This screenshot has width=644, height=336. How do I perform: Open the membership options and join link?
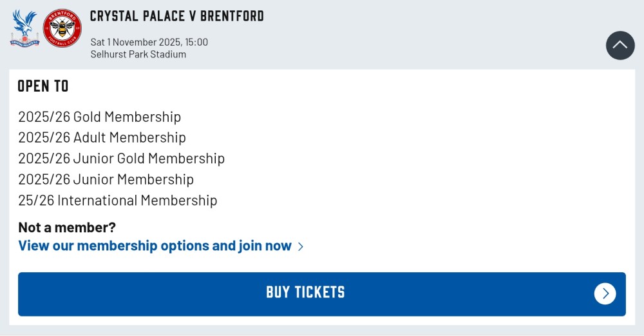155,246
